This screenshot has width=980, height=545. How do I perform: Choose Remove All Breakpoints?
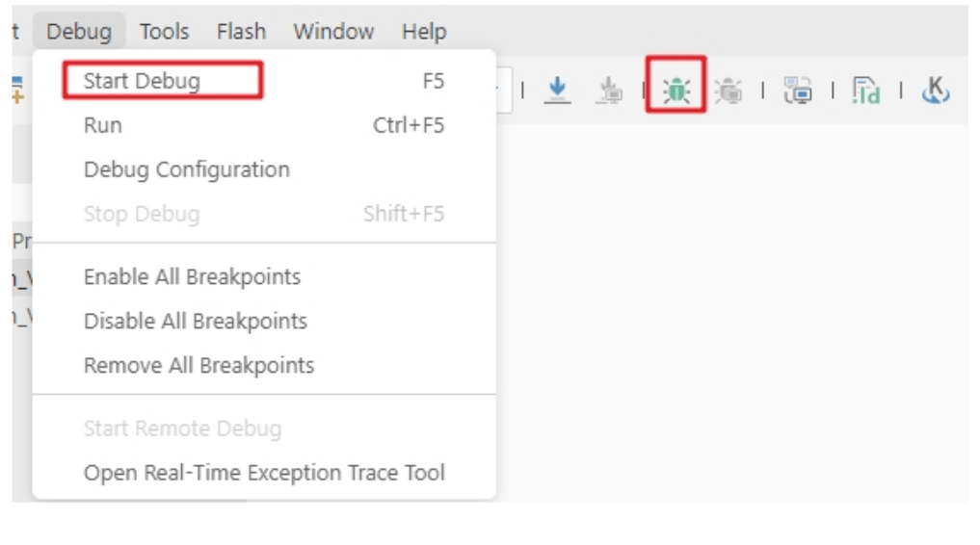point(264,365)
